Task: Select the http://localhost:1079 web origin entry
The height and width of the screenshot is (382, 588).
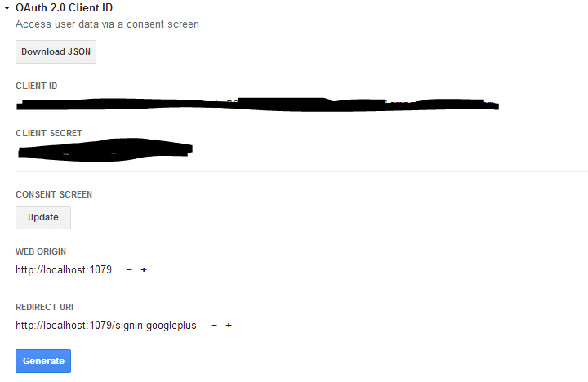Action: coord(64,270)
